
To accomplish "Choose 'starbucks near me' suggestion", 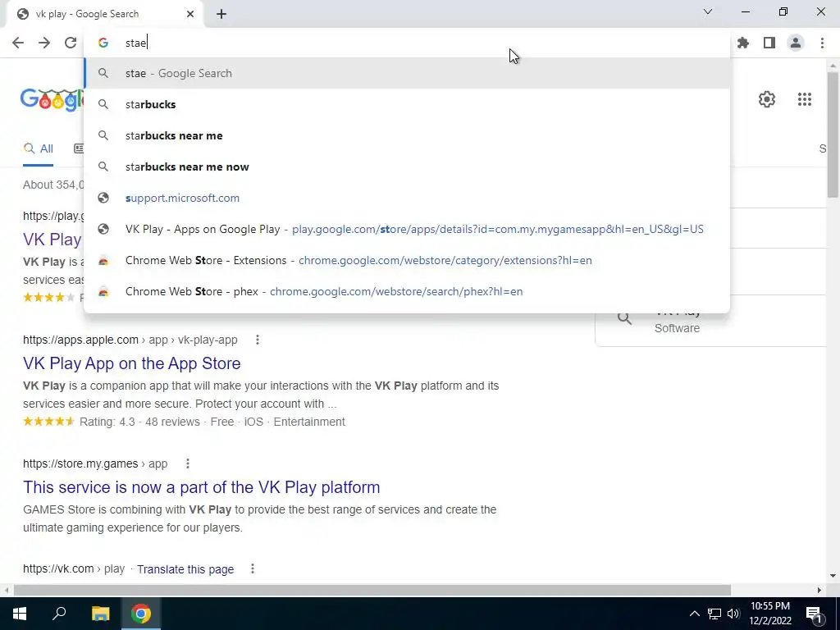I will 407,135.
